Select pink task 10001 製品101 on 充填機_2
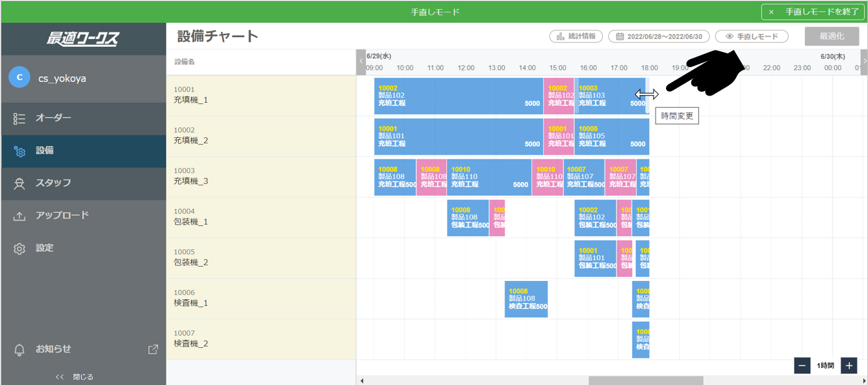This screenshot has width=868, height=385. pos(559,137)
